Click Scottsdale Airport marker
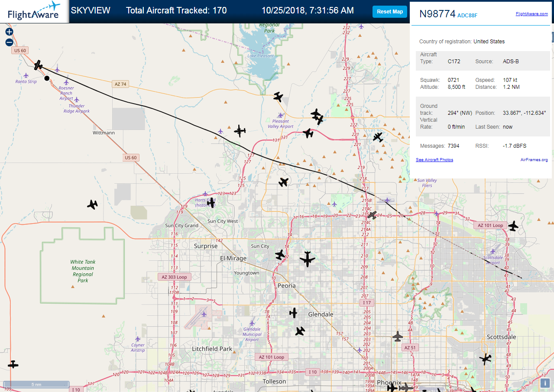This screenshot has width=554, height=392. 492,251
